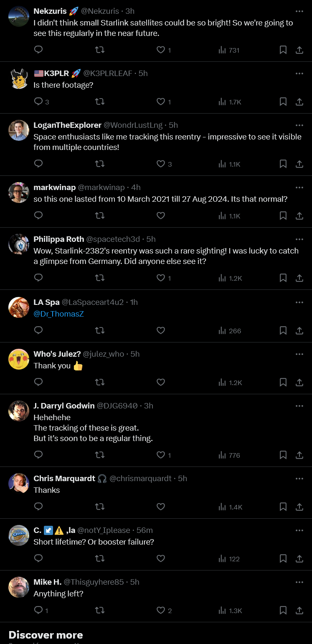The width and height of the screenshot is (312, 644).
Task: Repost K3PLR's "Is there footage?" tweet
Action: (x=100, y=102)
